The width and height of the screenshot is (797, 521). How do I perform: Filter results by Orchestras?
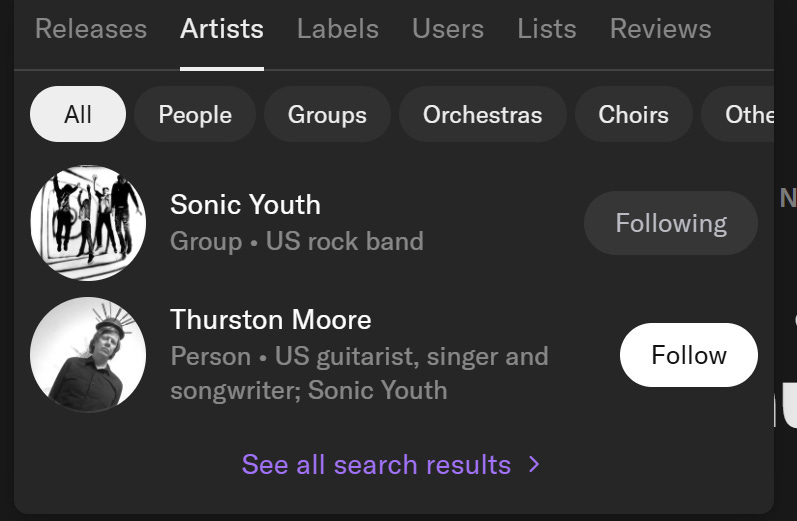click(482, 115)
